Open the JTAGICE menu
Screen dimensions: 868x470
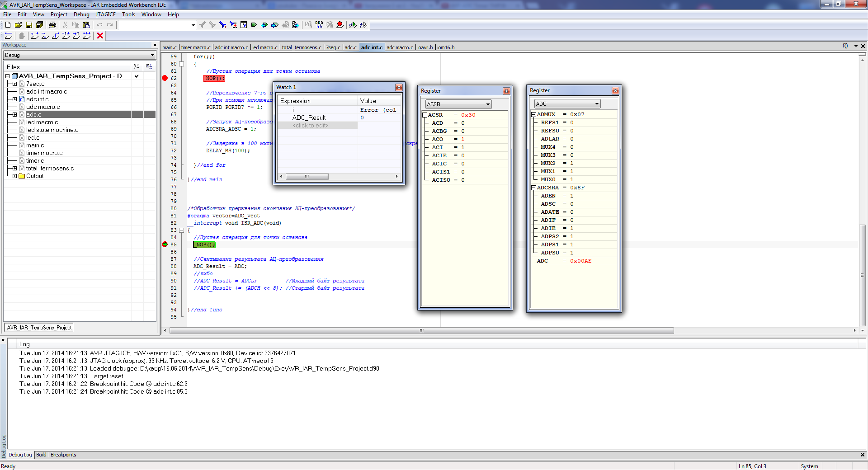tap(106, 14)
